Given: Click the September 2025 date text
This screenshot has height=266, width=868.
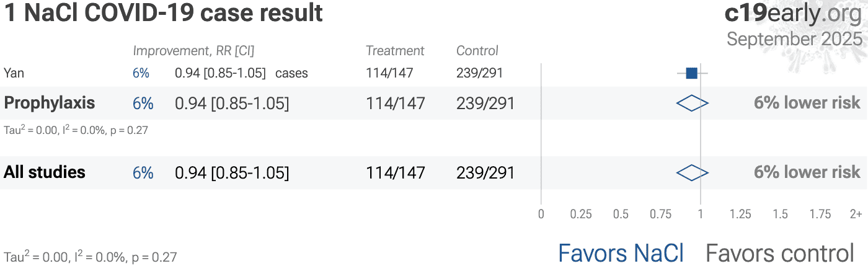Looking at the screenshot, I should (x=794, y=38).
